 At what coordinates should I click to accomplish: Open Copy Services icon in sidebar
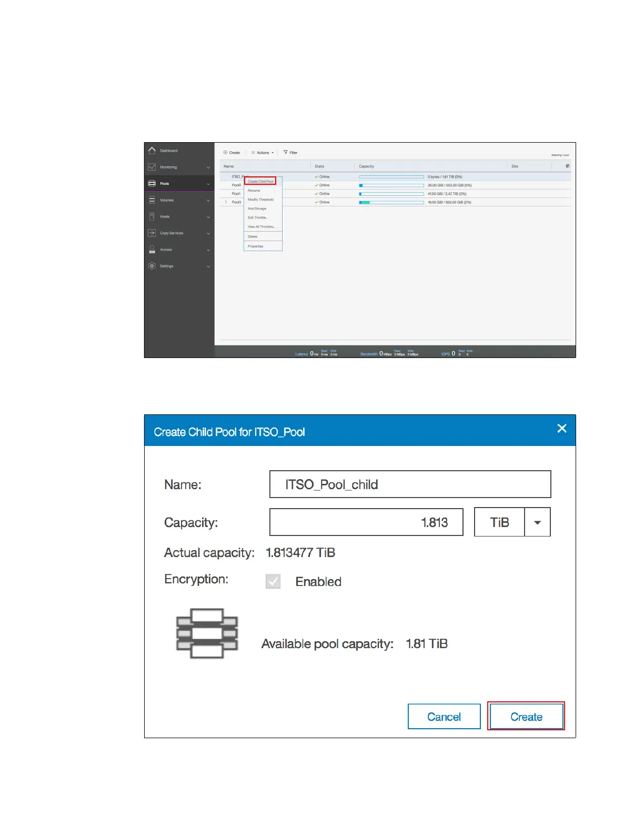[x=152, y=233]
